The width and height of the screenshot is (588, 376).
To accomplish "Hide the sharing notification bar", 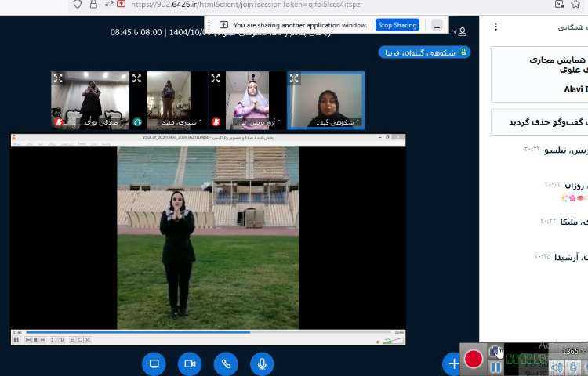I will [437, 25].
